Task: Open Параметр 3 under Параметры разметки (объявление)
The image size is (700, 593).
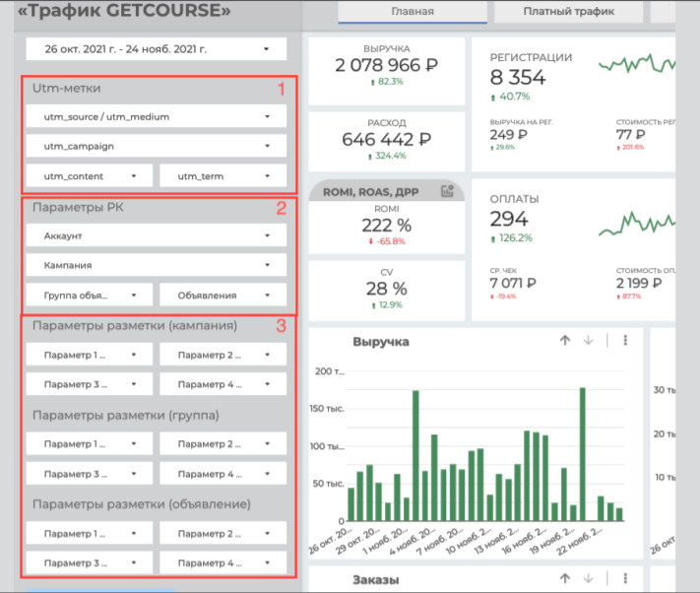Action: tap(90, 562)
